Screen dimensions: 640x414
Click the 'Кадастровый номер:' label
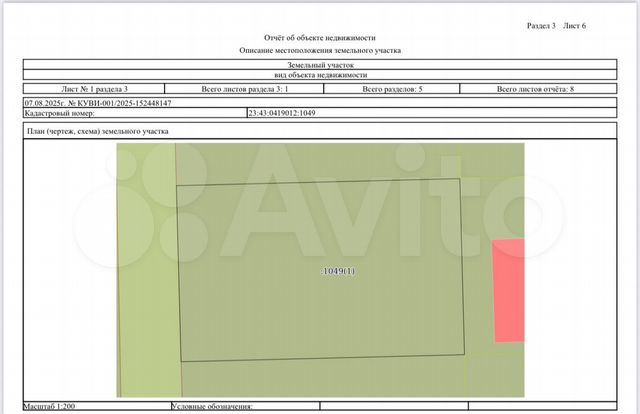pos(54,114)
